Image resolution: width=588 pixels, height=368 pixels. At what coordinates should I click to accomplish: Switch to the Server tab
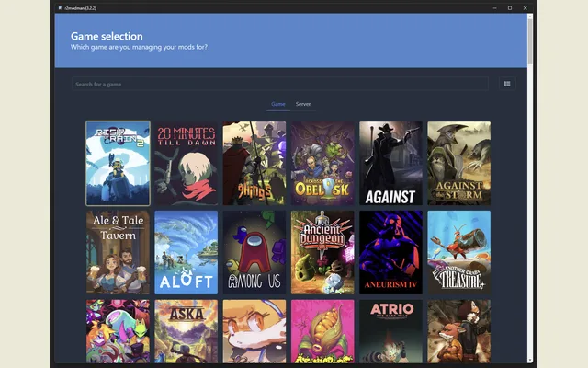(303, 104)
